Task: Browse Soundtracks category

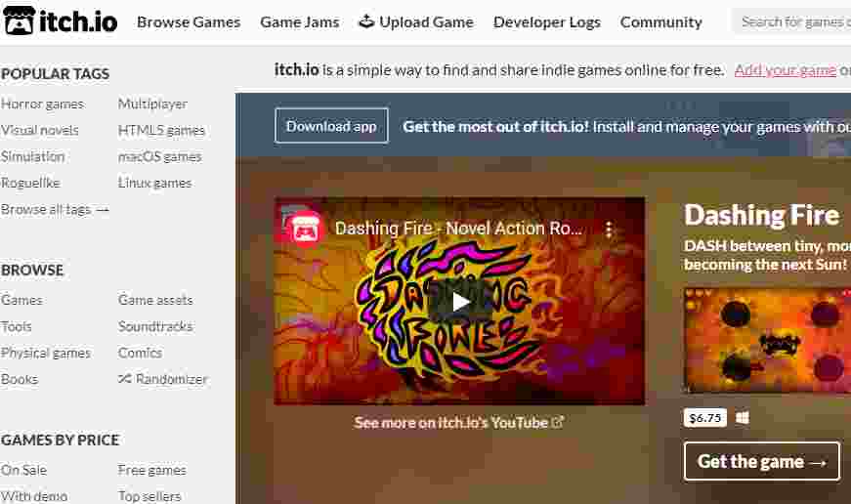Action: point(155,326)
